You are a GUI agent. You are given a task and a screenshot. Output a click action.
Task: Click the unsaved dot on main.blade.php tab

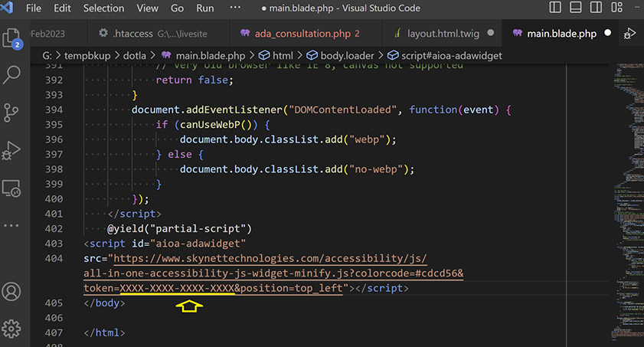607,34
